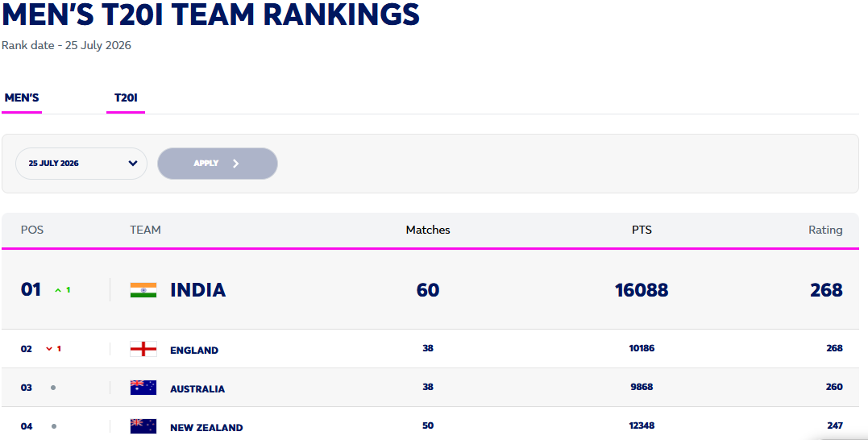
Task: Open the AUSTRALIA team row
Action: click(x=430, y=388)
